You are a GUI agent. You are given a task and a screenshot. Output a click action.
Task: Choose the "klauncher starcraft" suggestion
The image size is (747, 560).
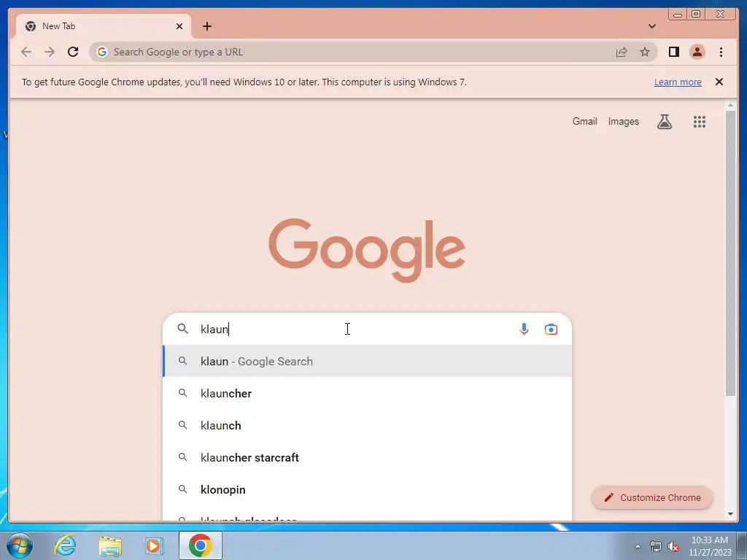[x=368, y=458]
